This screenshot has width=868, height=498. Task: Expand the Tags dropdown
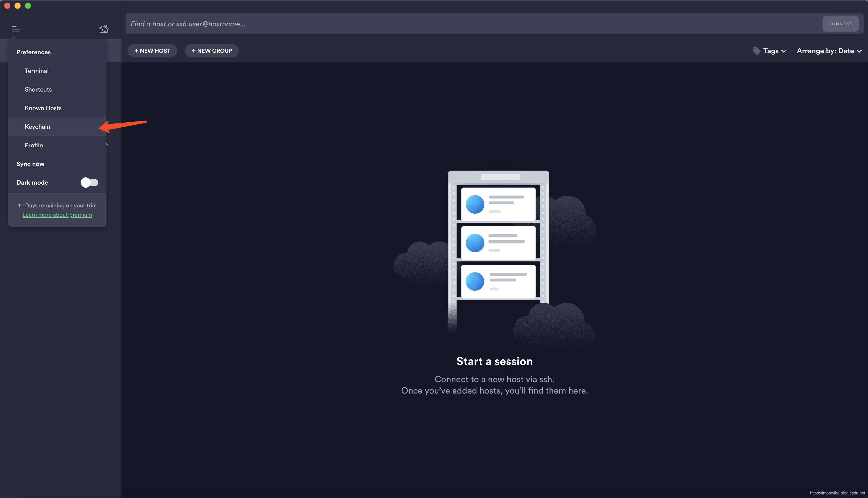[774, 51]
